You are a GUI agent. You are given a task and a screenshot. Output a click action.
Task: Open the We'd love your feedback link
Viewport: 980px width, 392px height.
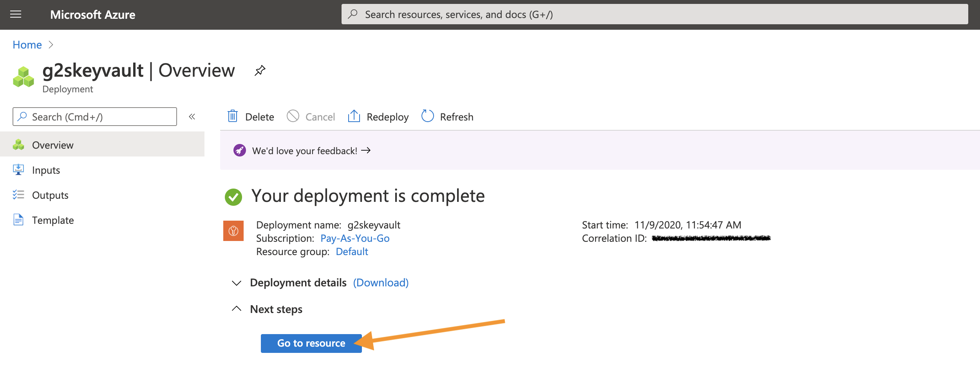pyautogui.click(x=305, y=151)
